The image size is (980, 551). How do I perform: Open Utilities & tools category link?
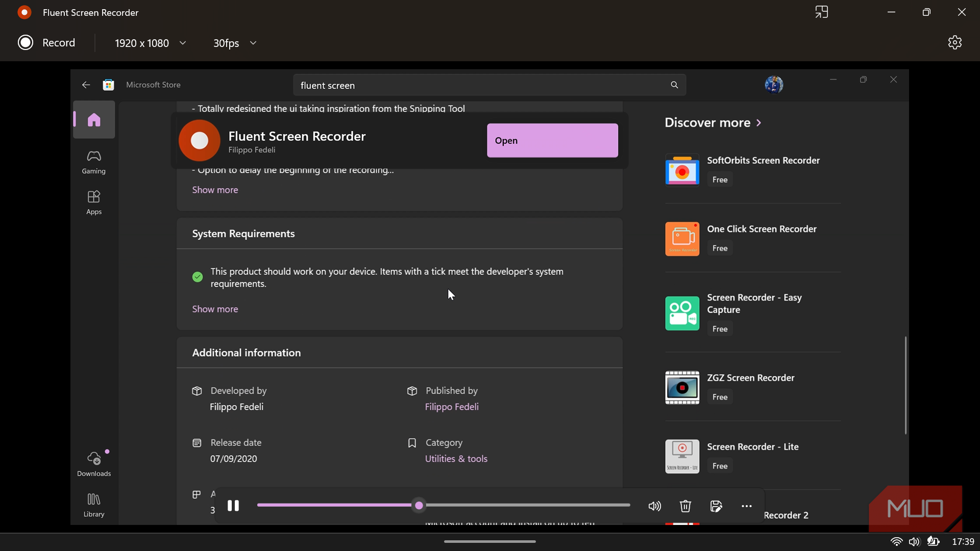[456, 459]
